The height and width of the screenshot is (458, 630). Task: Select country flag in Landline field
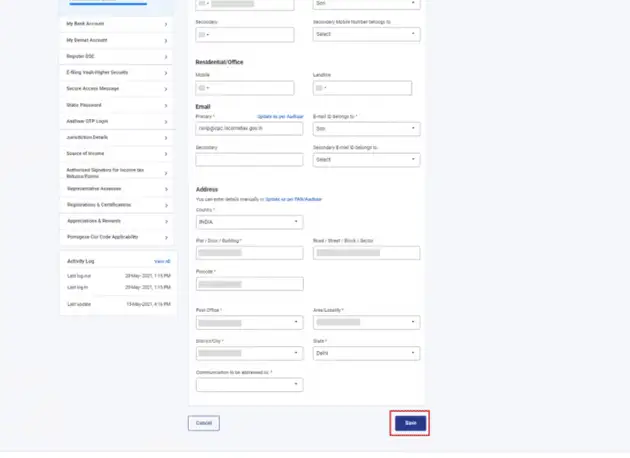pos(319,88)
